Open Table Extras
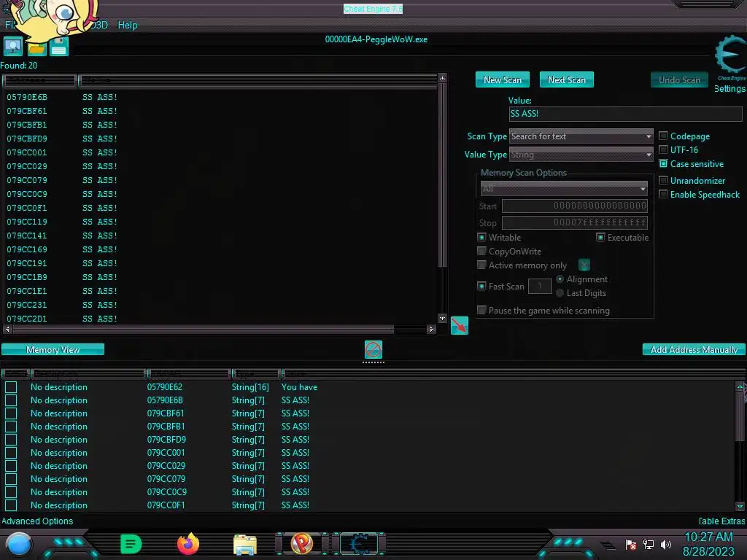The image size is (747, 560). pyautogui.click(x=721, y=521)
